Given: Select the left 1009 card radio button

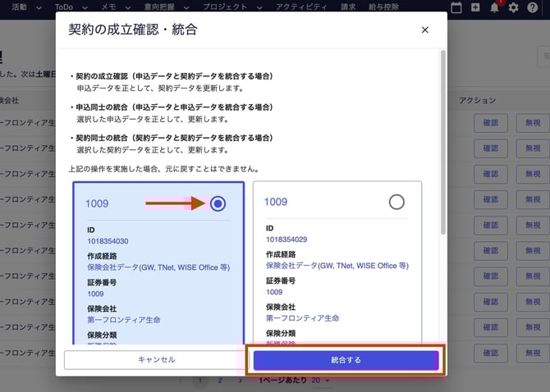Looking at the screenshot, I should pos(218,203).
